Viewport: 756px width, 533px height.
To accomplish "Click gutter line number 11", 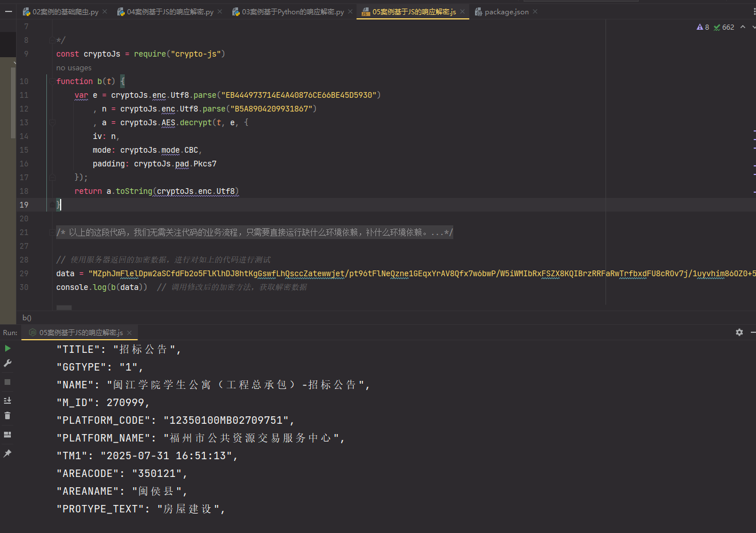I will click(24, 95).
